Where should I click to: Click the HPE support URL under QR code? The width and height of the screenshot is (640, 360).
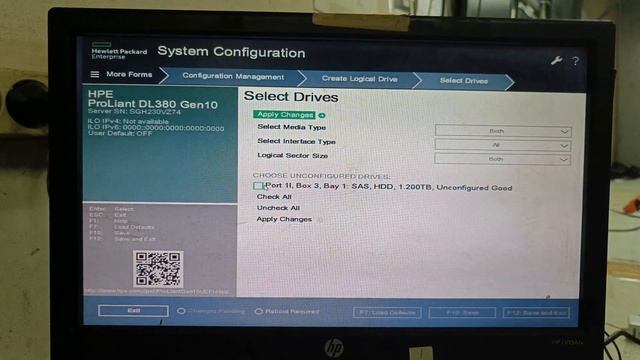point(156,292)
